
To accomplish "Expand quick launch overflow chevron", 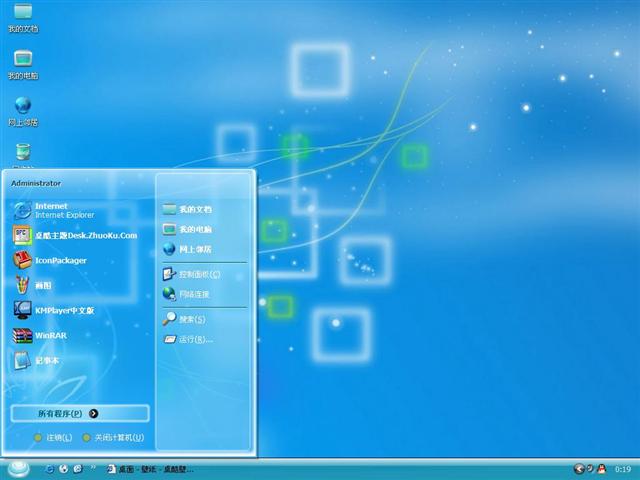I will point(93,467).
